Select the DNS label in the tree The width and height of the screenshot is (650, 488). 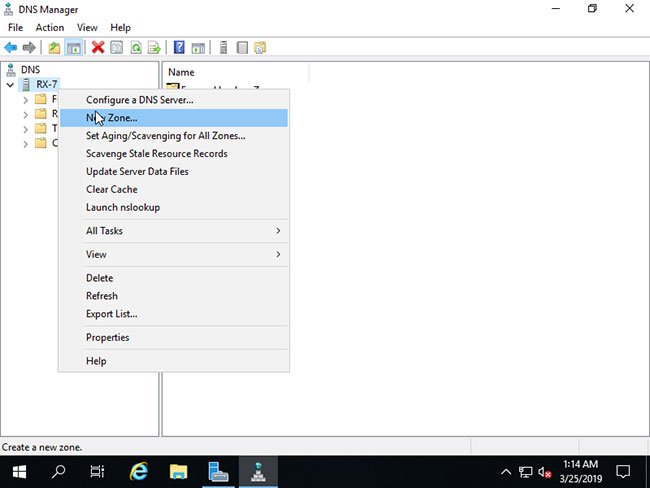[31, 70]
